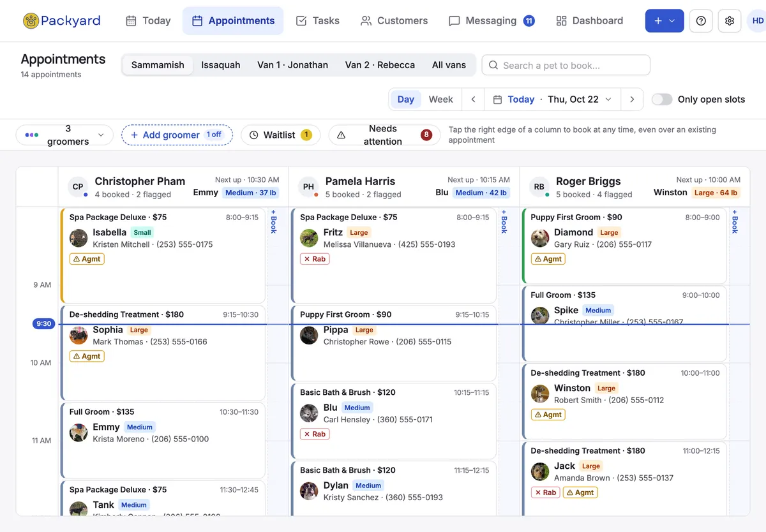
Task: Expand the 3 groomers dropdown
Action: 64,135
